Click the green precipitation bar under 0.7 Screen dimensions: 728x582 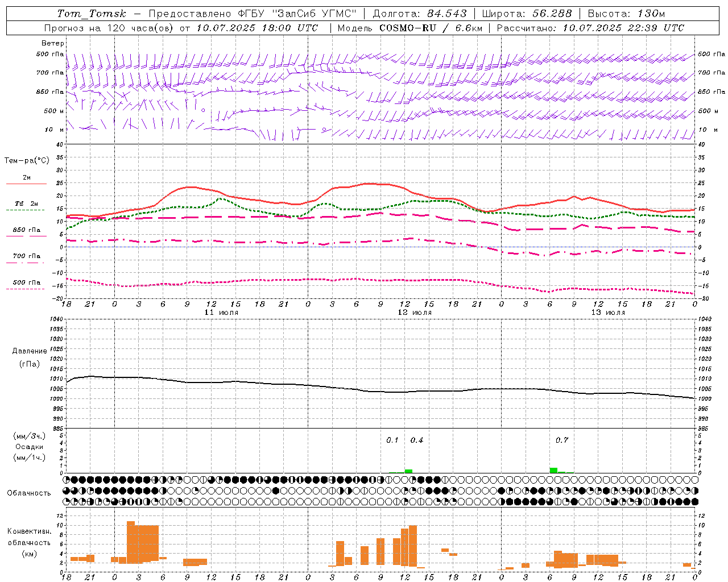(553, 470)
